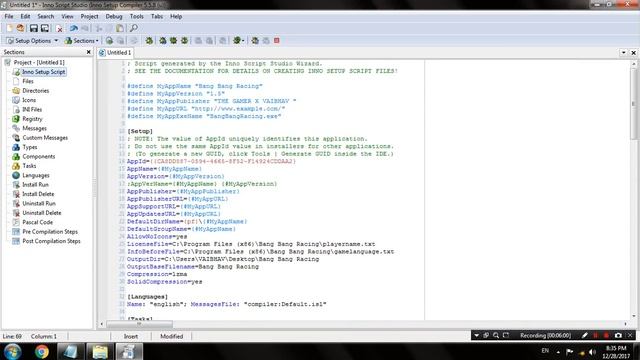This screenshot has height=360, width=640.
Task: Open Windows Start button
Action: click(13, 351)
